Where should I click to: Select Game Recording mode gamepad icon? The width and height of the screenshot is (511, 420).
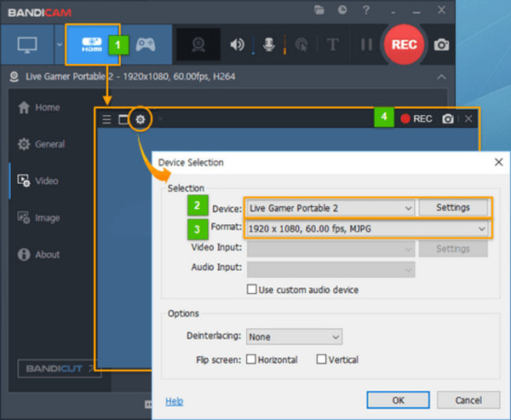[146, 44]
